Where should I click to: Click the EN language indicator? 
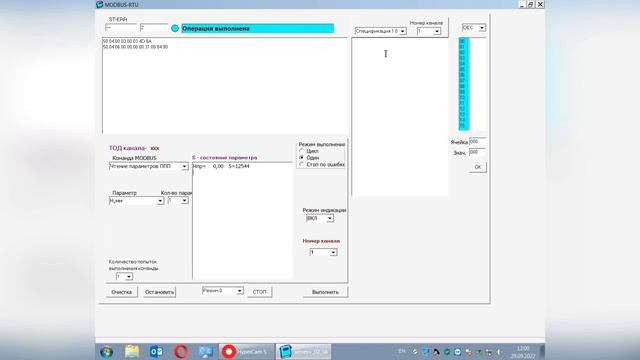click(402, 351)
